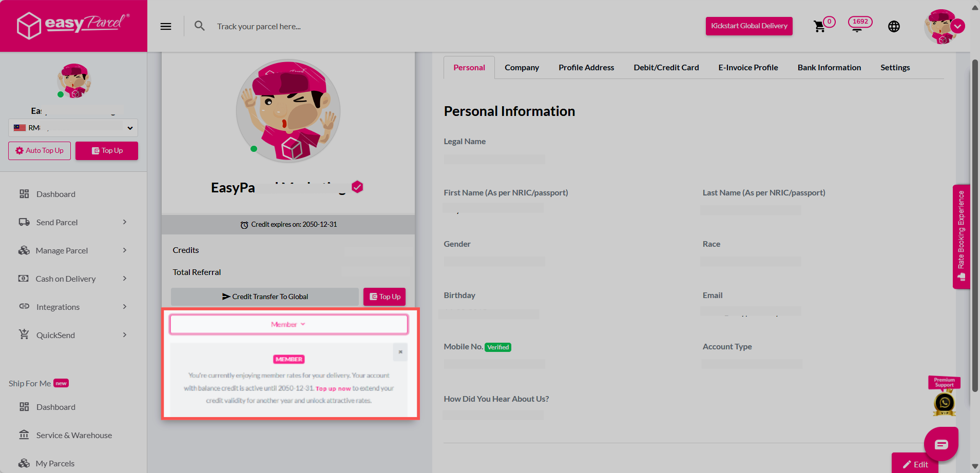Expand the Integrations submenu
Viewport: 980px width, 473px height.
click(125, 307)
